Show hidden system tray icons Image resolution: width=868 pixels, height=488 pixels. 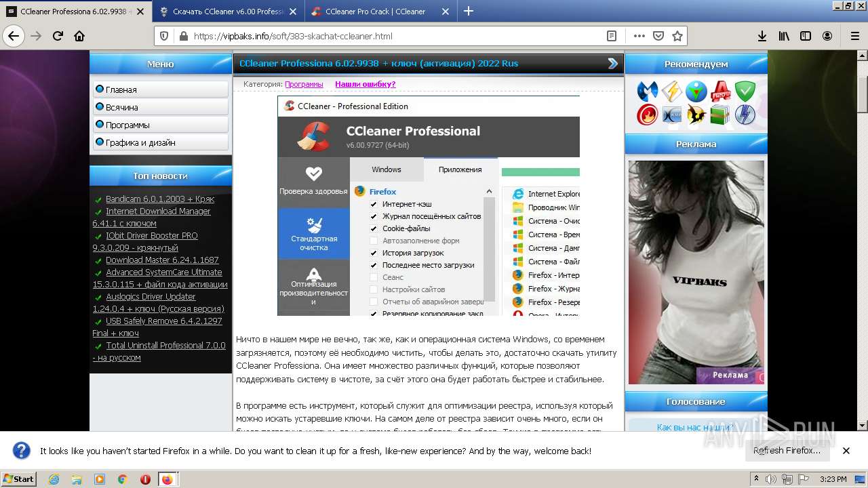click(757, 479)
